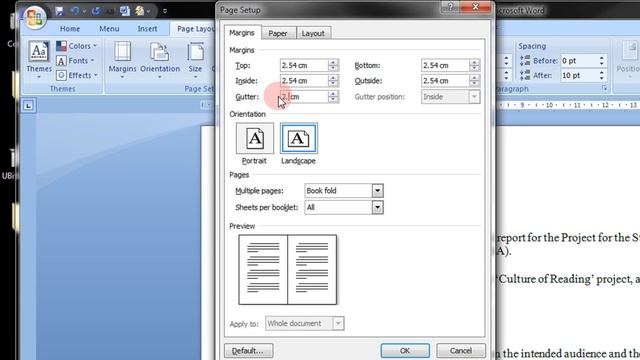
Task: Click the ruler tab selector icon
Action: [28, 106]
